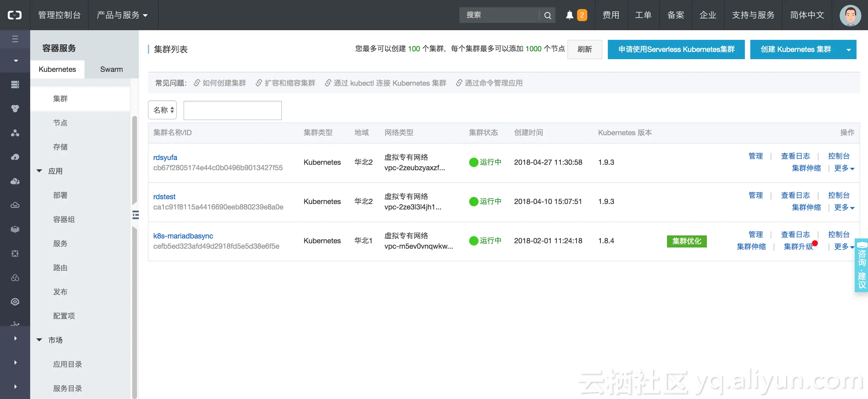Open the 名称 filter dropdown
The width and height of the screenshot is (868, 399).
(163, 110)
